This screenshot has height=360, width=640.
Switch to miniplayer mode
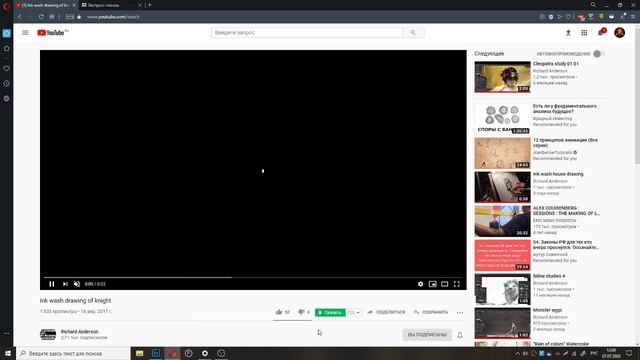pos(433,284)
